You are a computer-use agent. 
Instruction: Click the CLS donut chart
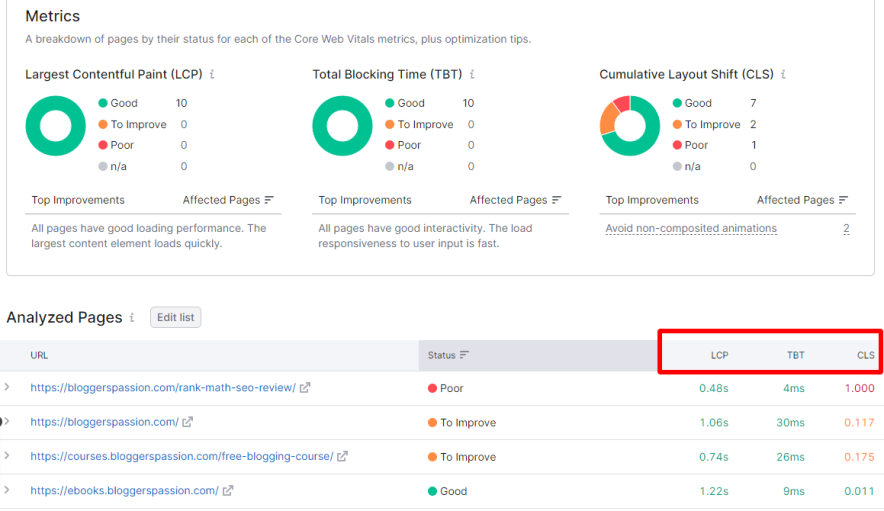(x=630, y=126)
